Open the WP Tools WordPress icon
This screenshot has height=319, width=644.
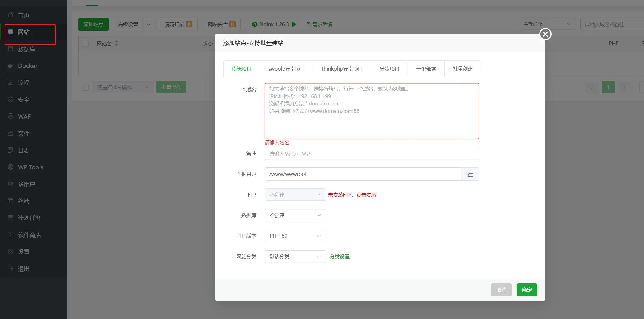tap(11, 167)
